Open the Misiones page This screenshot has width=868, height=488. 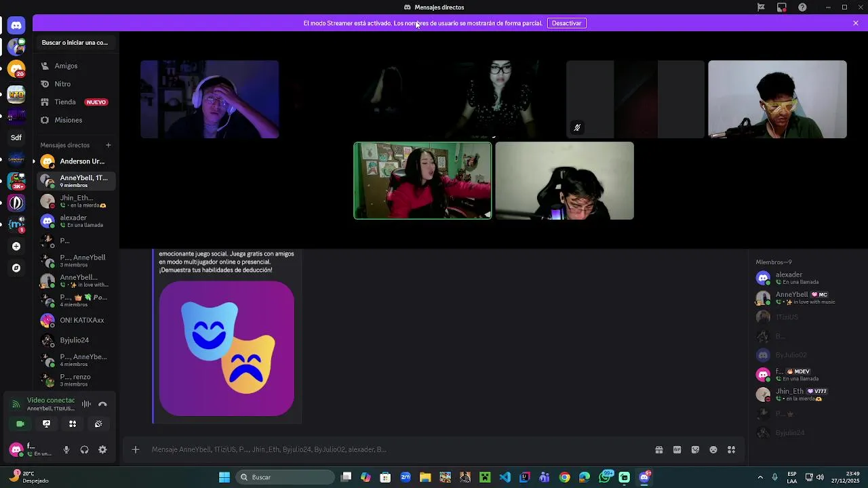click(x=76, y=120)
